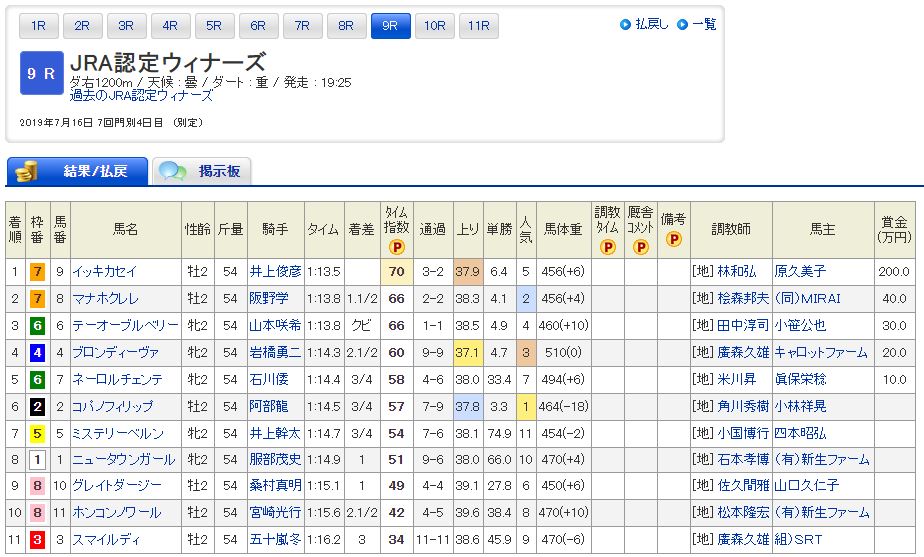
Task: Open the 払戻し link
Action: [x=652, y=24]
